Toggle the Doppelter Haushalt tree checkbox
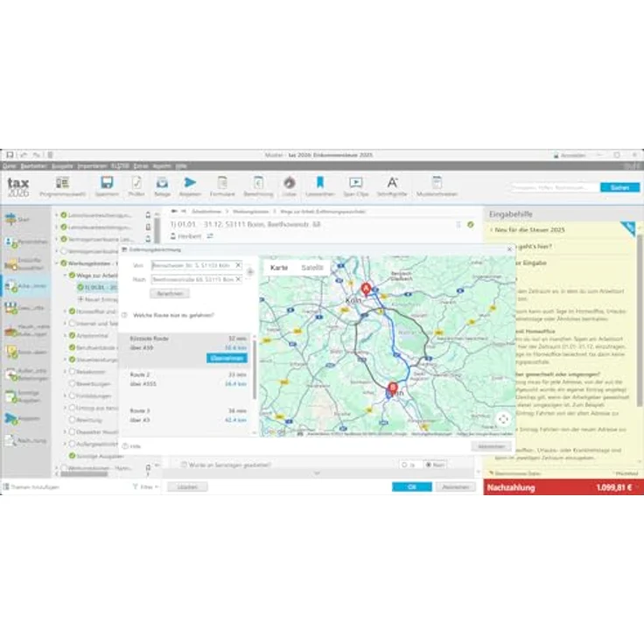The image size is (644, 644). tap(72, 431)
